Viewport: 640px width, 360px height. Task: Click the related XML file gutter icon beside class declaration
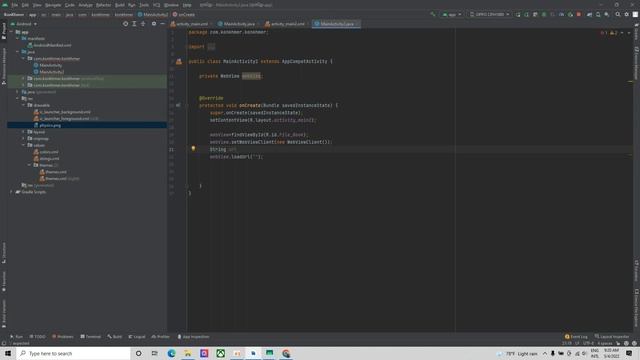(x=179, y=62)
